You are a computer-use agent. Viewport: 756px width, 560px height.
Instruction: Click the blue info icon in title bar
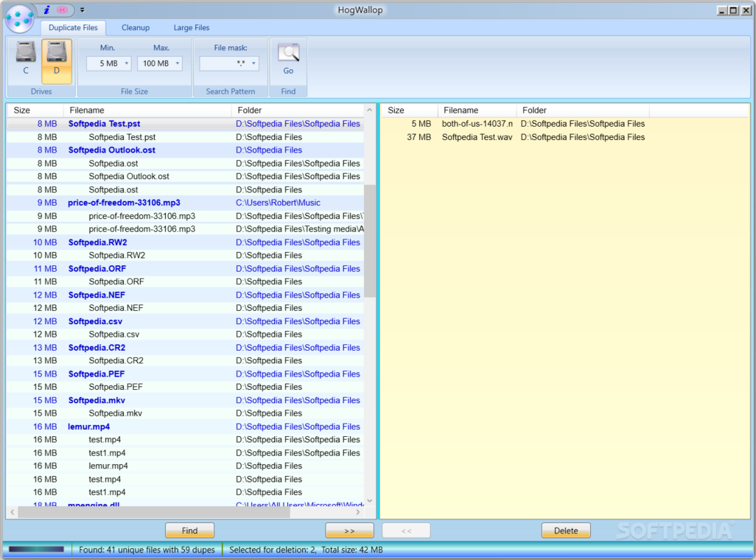click(47, 10)
